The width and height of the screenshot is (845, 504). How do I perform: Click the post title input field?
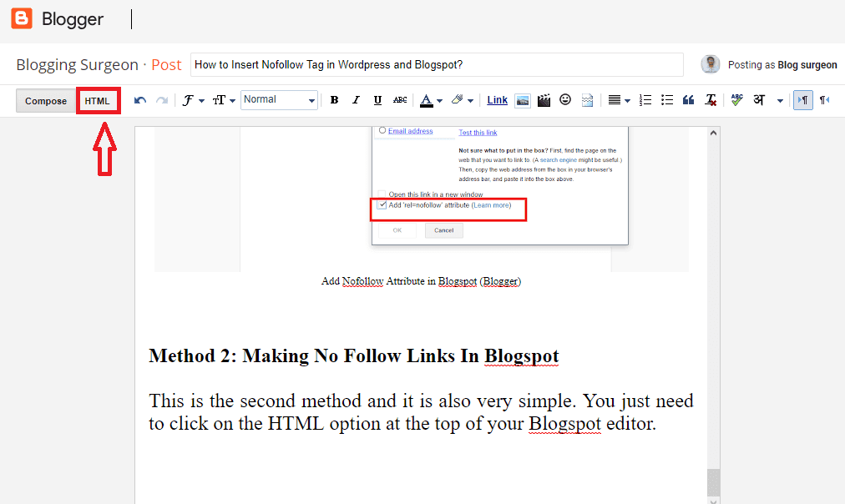pyautogui.click(x=437, y=64)
